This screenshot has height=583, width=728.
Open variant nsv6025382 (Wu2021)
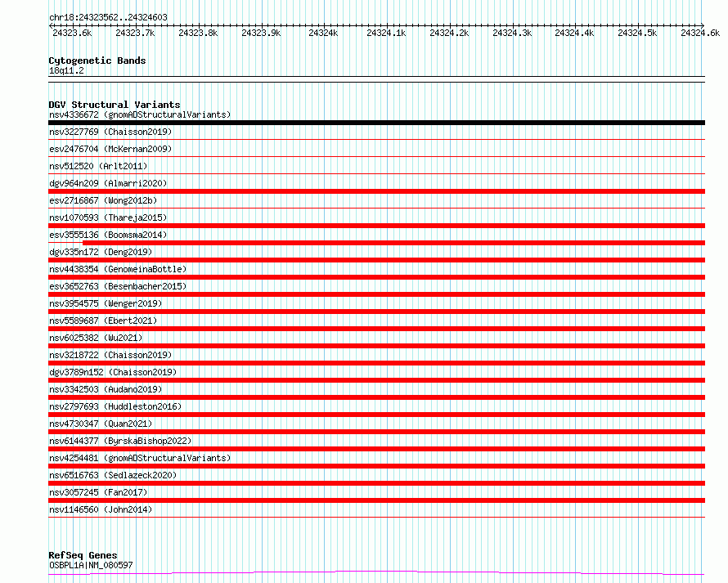pyautogui.click(x=96, y=338)
